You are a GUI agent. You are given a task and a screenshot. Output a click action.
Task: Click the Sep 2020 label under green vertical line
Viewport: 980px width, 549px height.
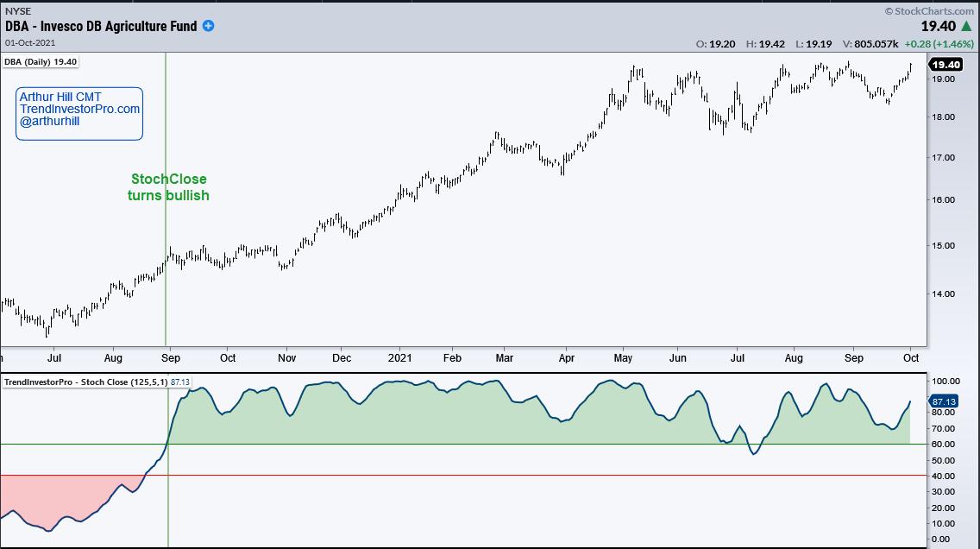[x=171, y=357]
